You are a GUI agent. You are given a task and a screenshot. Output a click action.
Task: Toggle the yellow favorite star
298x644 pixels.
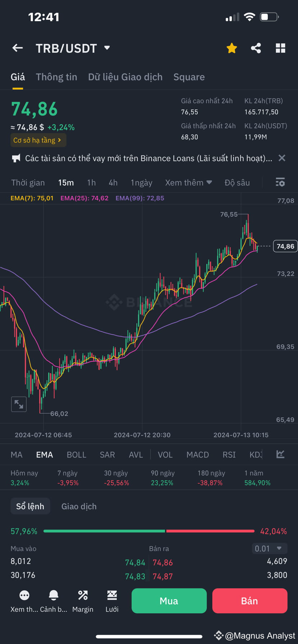pos(232,48)
